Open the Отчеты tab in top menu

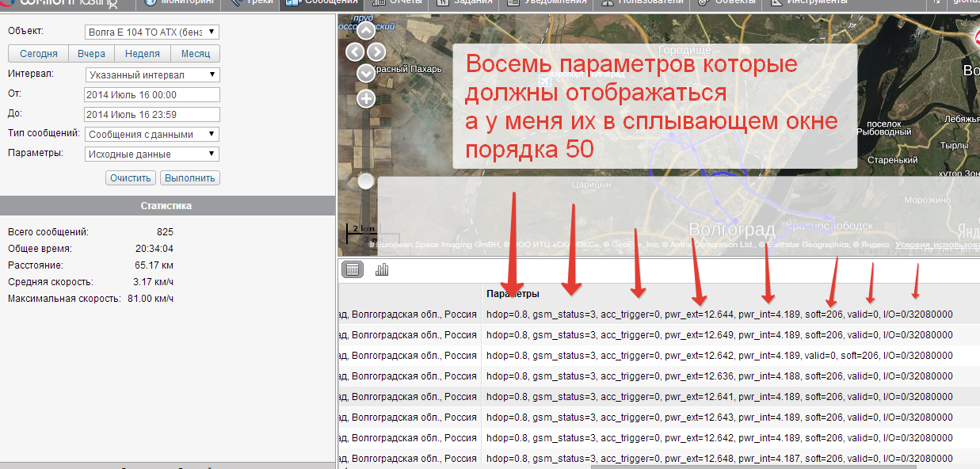pos(400,2)
